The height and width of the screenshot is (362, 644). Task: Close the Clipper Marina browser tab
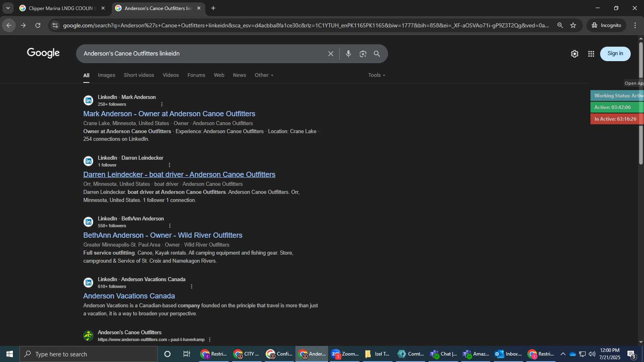pos(103,8)
